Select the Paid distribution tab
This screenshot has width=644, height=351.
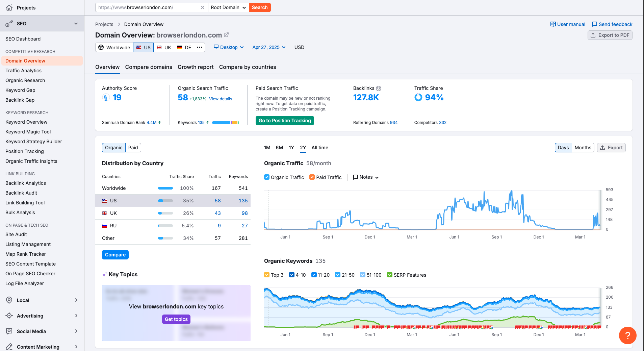133,148
